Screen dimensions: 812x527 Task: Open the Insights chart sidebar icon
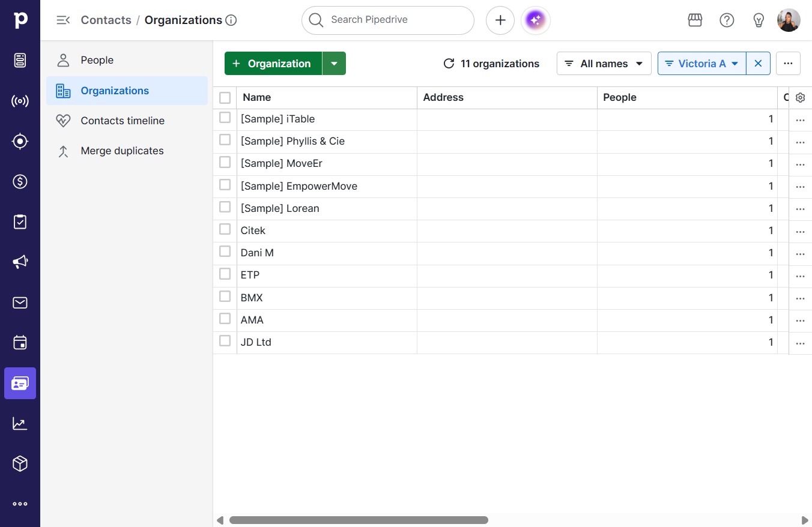point(20,424)
